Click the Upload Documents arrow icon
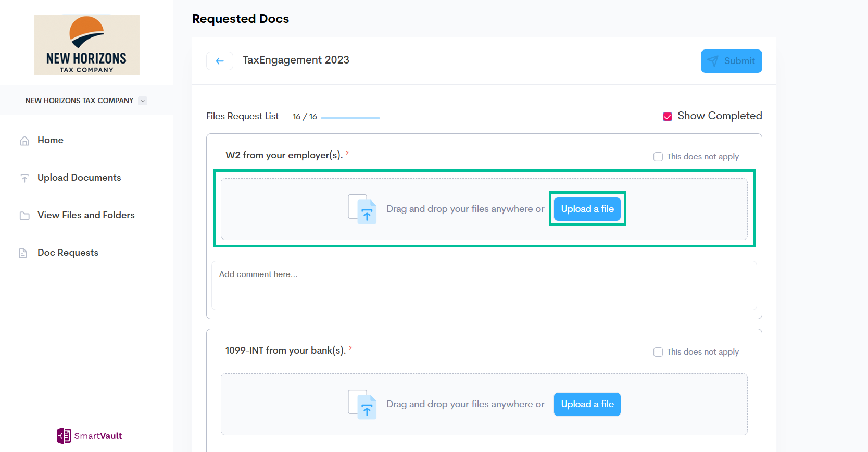Screen dimensions: 868x452 24,178
